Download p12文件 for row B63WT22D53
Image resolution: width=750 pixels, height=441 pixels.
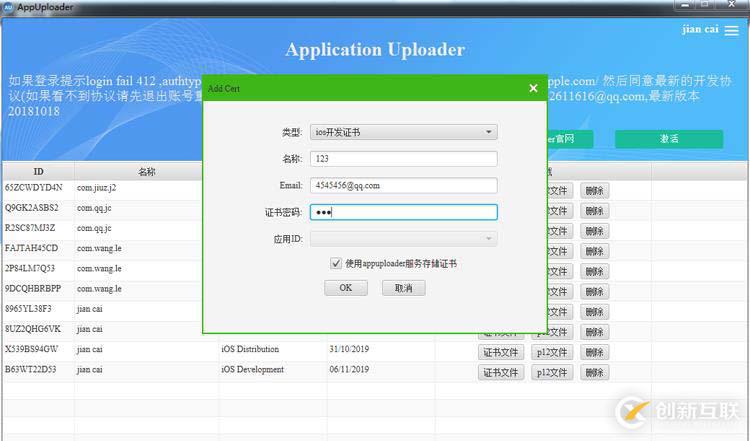pyautogui.click(x=552, y=373)
